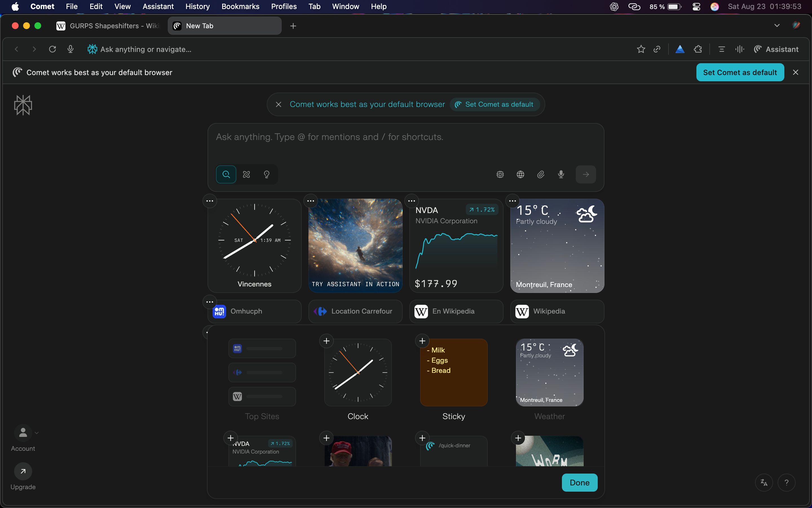Viewport: 812px width, 508px height.
Task: Open the Assistant menu in menu bar
Action: click(158, 6)
